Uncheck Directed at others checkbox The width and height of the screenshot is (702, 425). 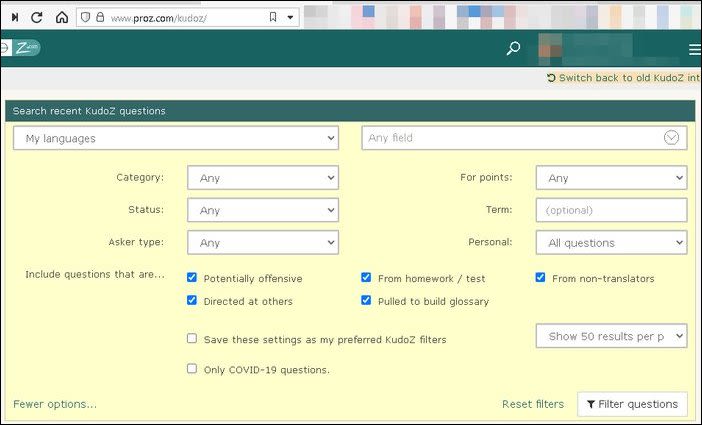(192, 300)
